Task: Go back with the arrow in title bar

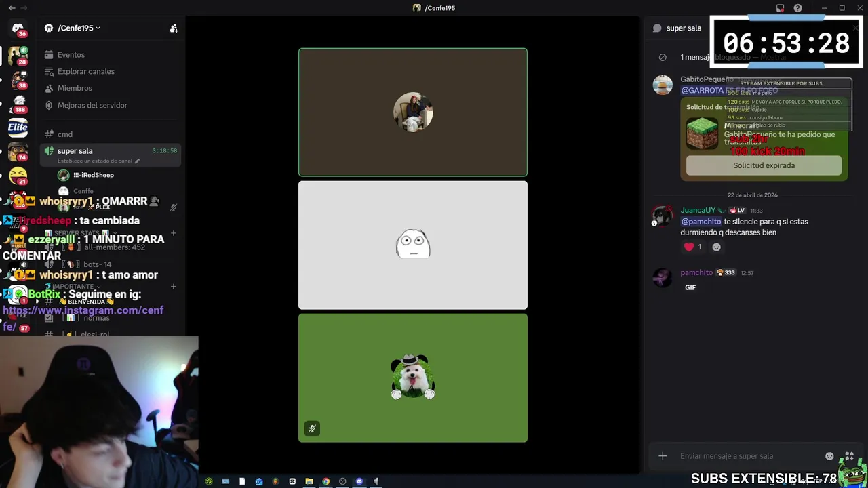Action: (x=12, y=8)
